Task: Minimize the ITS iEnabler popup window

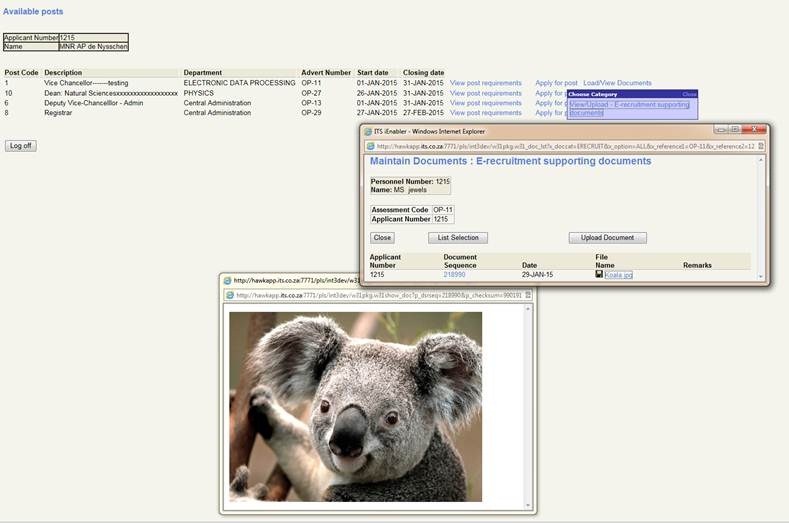Action: tap(720, 130)
